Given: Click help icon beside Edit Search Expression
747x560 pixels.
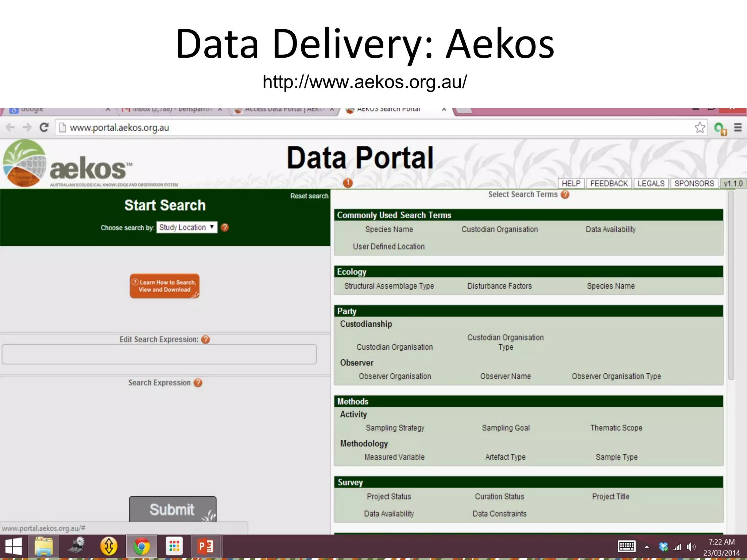Looking at the screenshot, I should click(206, 339).
